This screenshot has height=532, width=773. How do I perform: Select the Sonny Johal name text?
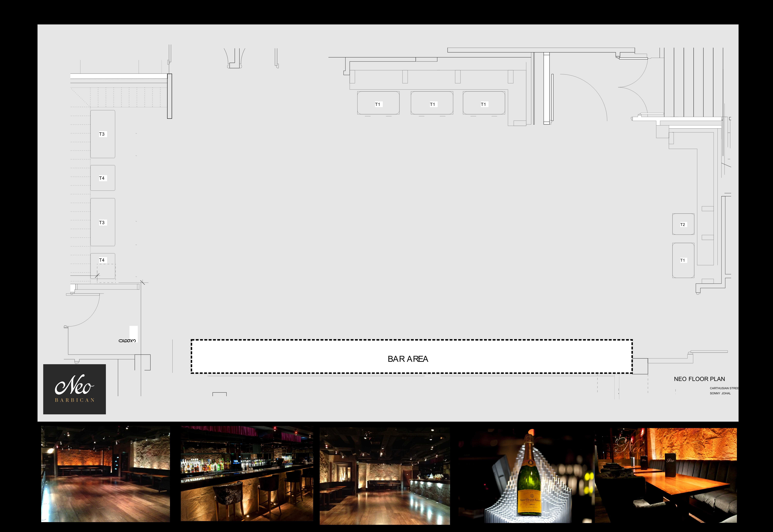pos(720,393)
